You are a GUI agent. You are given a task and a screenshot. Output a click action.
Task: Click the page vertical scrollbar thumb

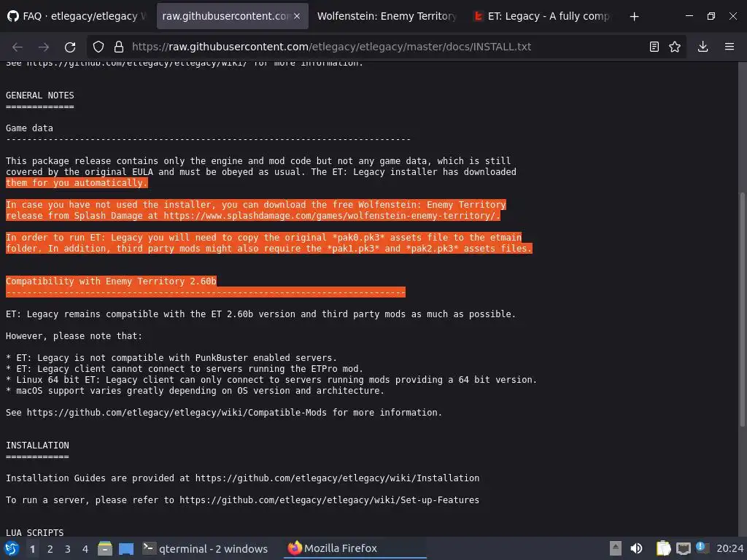coord(742,309)
